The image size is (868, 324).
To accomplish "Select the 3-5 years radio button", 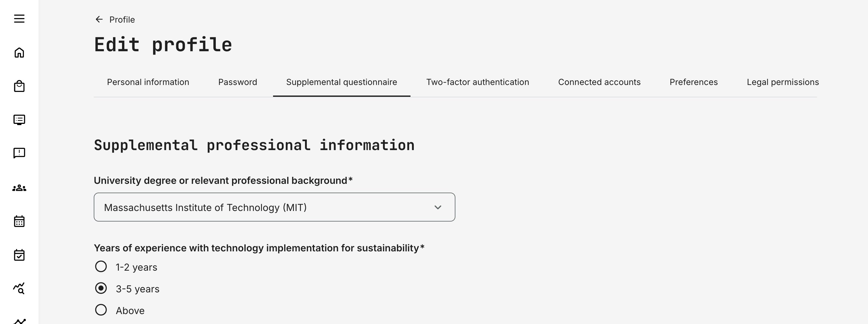I will coord(100,288).
